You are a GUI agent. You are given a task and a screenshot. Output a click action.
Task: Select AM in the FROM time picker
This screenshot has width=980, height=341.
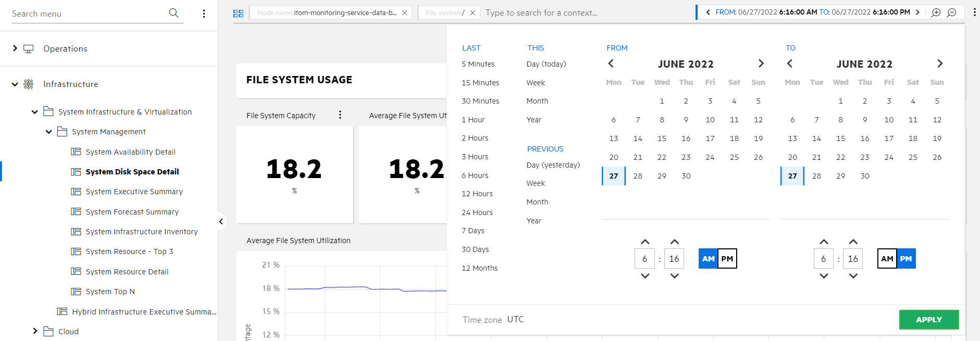(708, 259)
